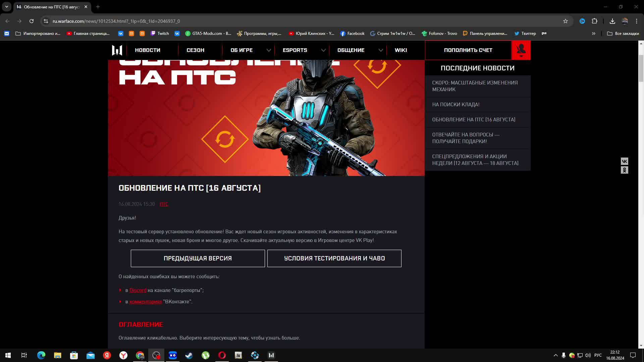This screenshot has height=362, width=644.
Task: Click the ПОПОЛНИТЬ СЧЕТ button
Action: coord(468,50)
